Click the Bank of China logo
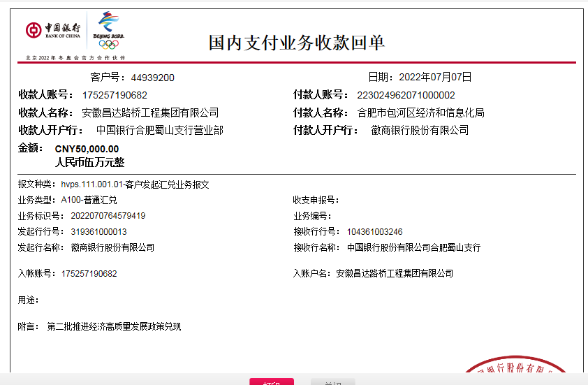 click(x=53, y=31)
